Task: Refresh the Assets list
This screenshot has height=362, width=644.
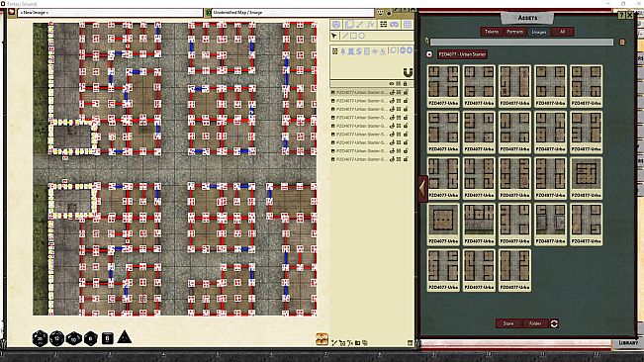Action: pos(554,323)
